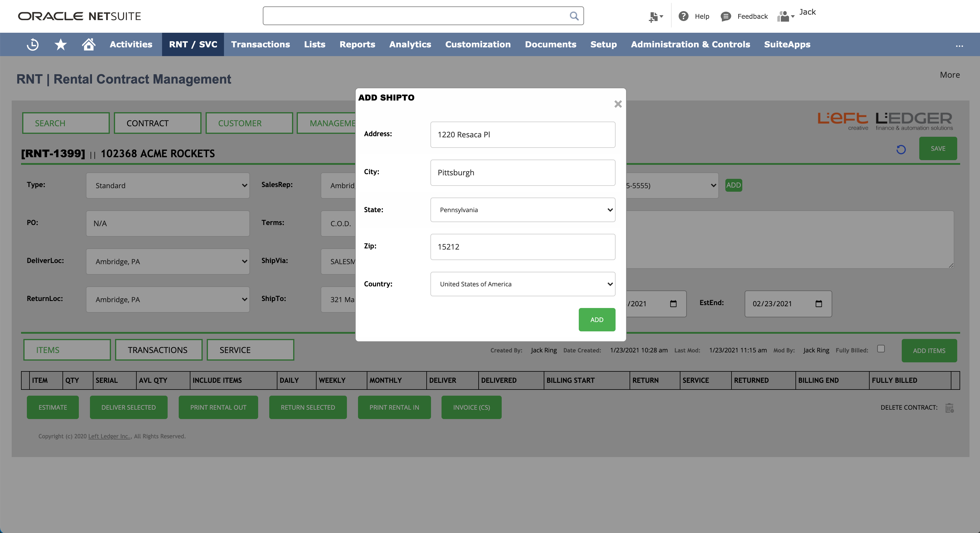The height and width of the screenshot is (533, 980).
Task: Open the Shortcuts star icon
Action: tap(60, 44)
